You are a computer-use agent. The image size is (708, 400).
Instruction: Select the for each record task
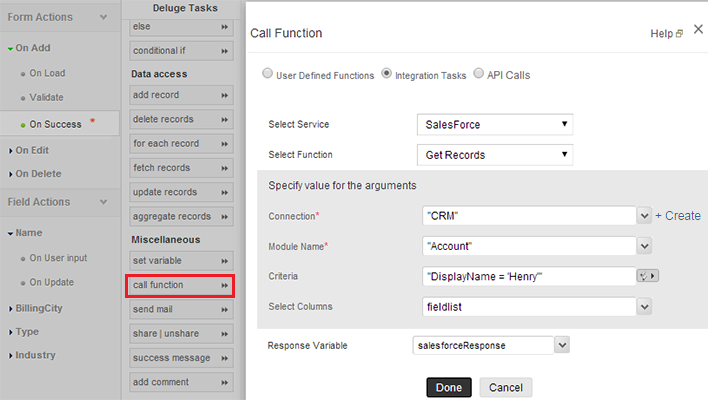click(x=181, y=144)
